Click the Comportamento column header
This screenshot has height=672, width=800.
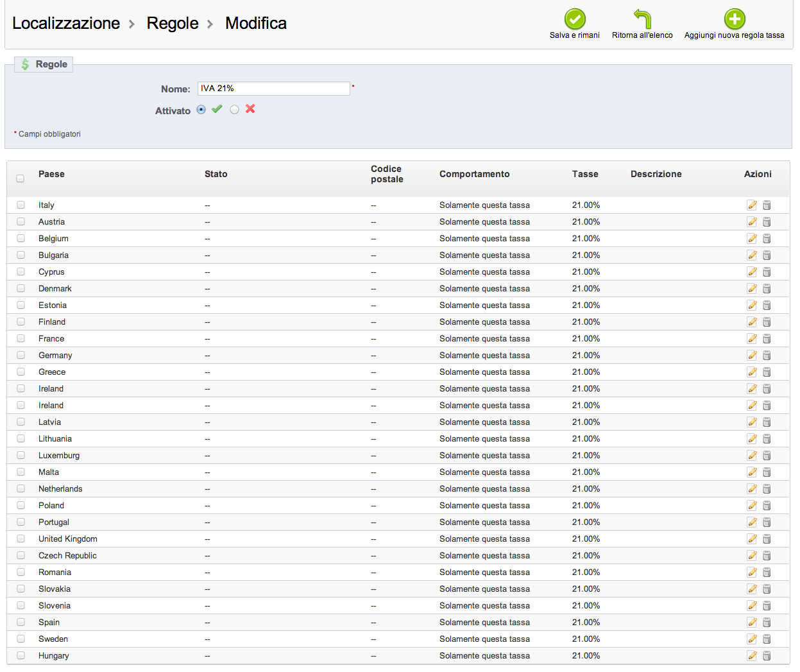click(475, 174)
